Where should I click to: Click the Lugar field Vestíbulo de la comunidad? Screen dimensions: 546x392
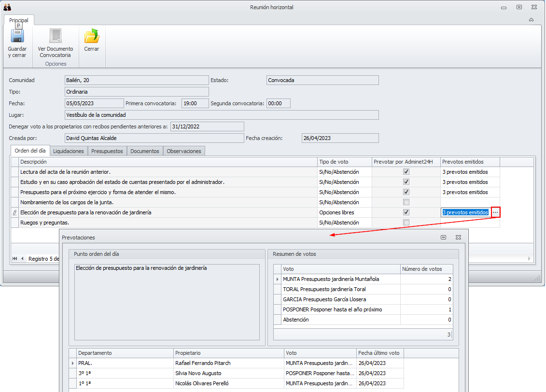click(x=221, y=115)
